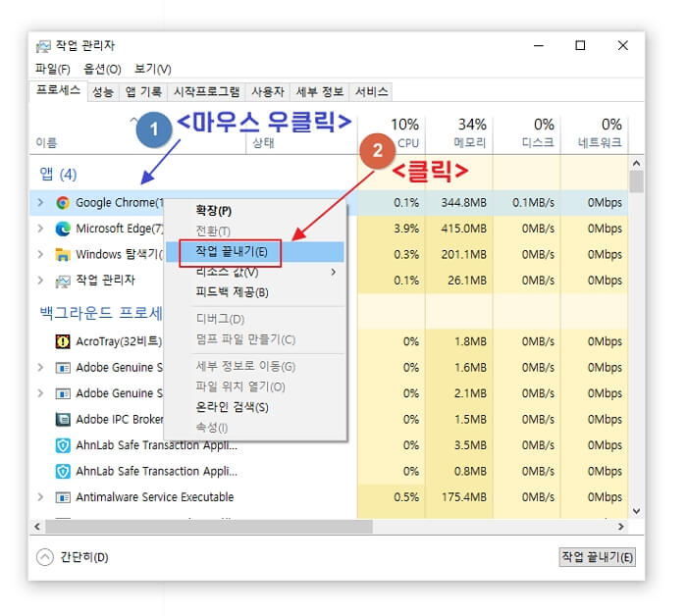Click the first AhnLab Safe Transaction shield icon
Screen dimensions: 687x616
[x=63, y=445]
